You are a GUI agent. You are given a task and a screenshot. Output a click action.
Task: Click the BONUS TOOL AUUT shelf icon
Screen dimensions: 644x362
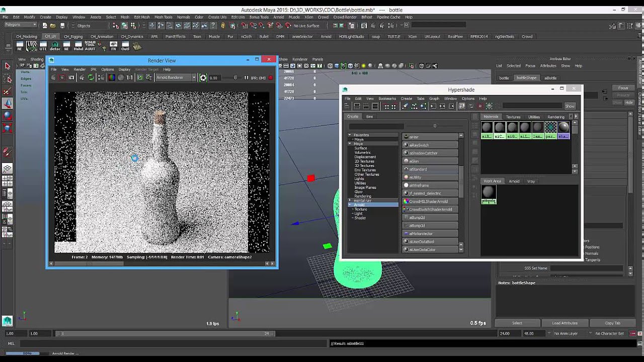(x=90, y=46)
